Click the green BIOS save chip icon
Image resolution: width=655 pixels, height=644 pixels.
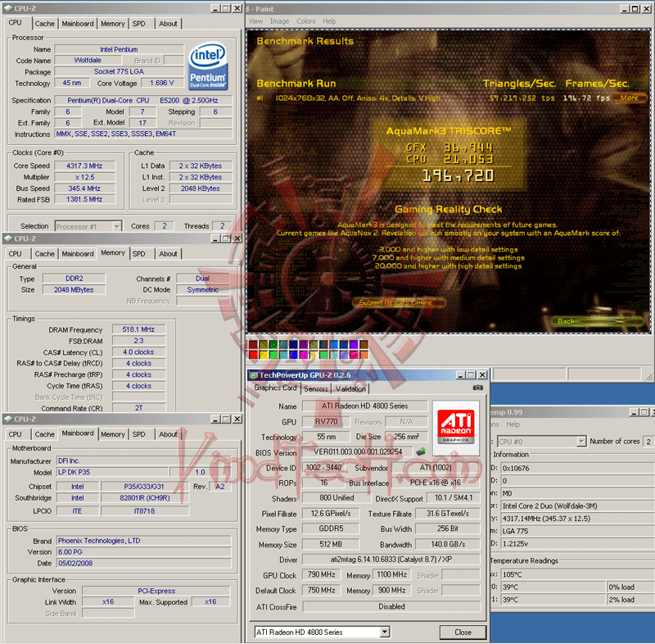(421, 451)
